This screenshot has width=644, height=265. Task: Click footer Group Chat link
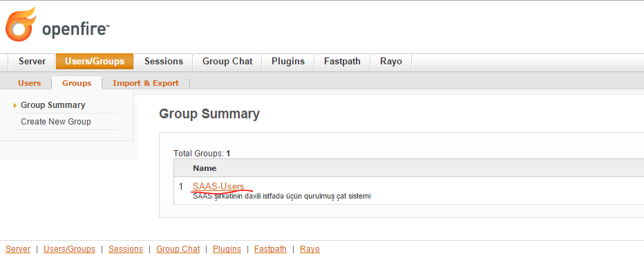point(178,249)
